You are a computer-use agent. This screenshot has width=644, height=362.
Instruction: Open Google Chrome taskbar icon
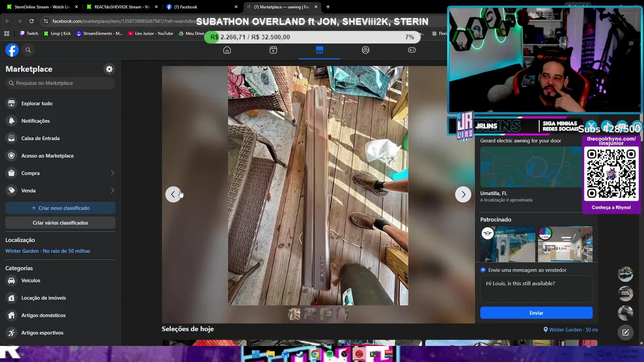314,354
